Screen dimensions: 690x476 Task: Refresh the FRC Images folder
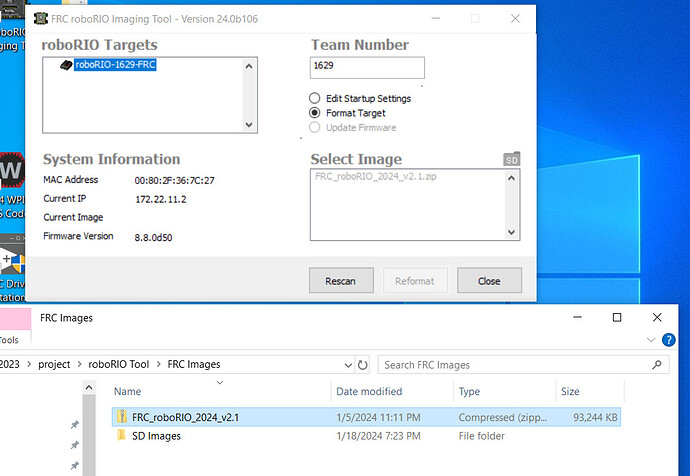click(x=363, y=365)
